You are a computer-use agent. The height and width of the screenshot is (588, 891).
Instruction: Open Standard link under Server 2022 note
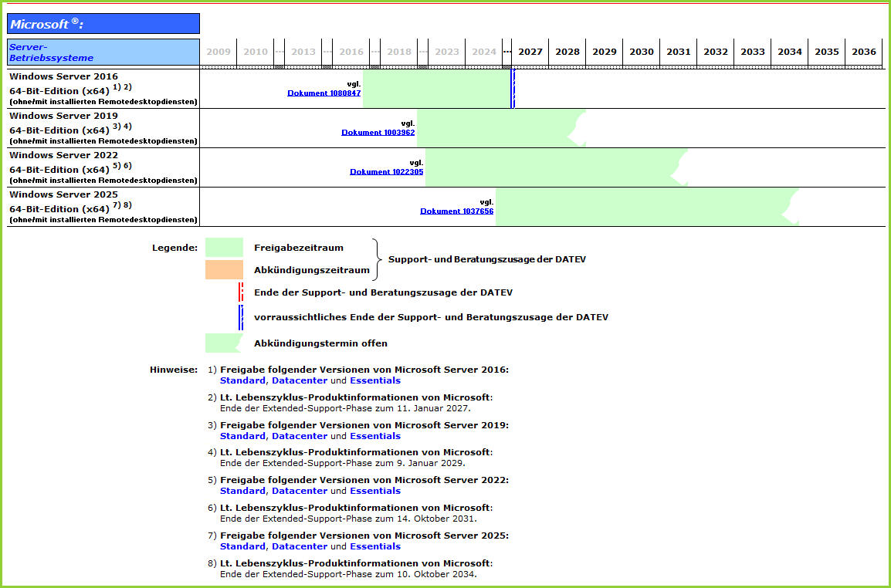pyautogui.click(x=242, y=491)
